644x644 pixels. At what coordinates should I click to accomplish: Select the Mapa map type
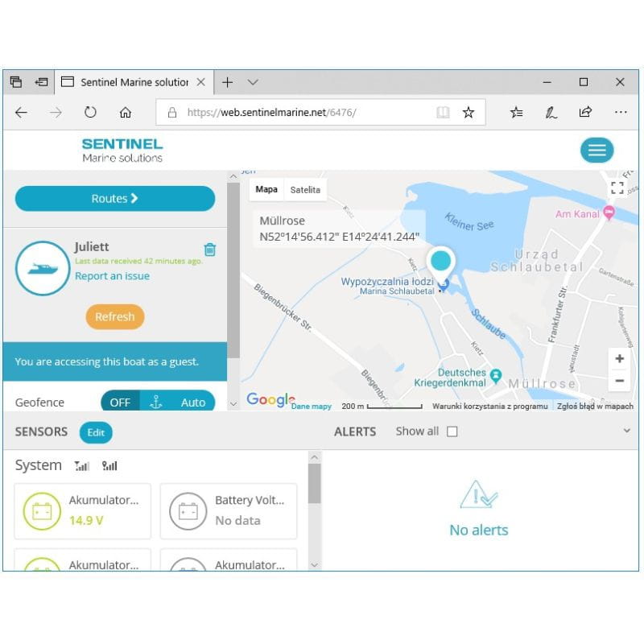coord(266,190)
